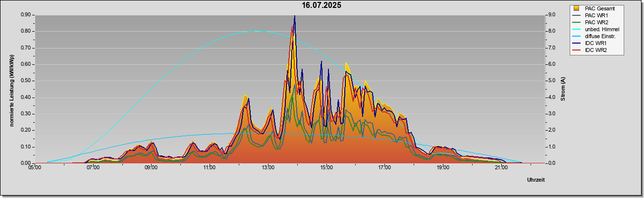644x198 pixels.
Task: Click the 0.50 left axis value
Action: pos(26,81)
